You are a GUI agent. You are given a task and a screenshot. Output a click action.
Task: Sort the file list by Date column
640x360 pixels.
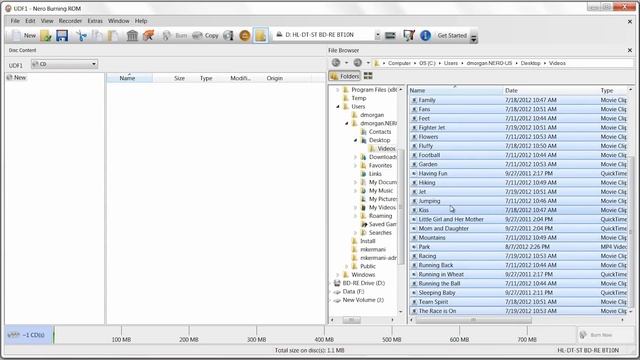pyautogui.click(x=551, y=91)
